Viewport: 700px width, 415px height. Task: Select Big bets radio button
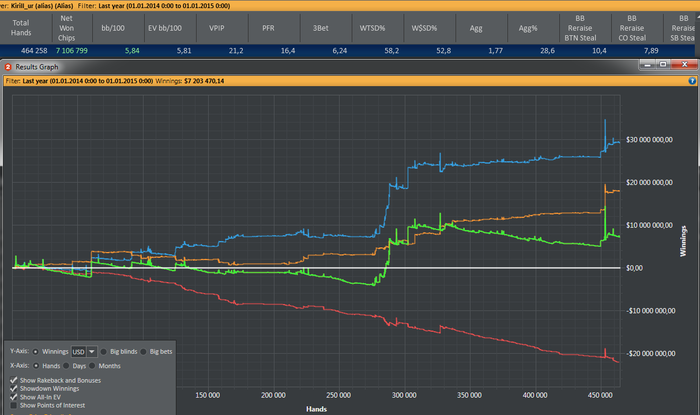coord(143,352)
